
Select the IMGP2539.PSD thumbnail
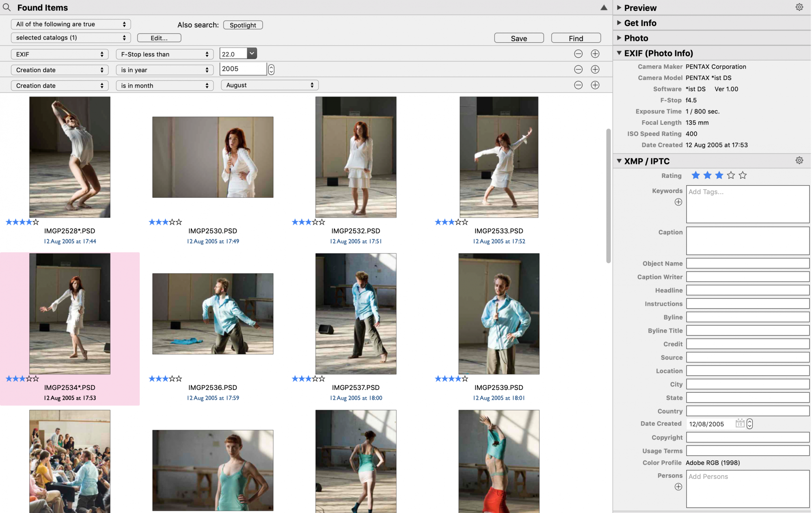pyautogui.click(x=499, y=314)
